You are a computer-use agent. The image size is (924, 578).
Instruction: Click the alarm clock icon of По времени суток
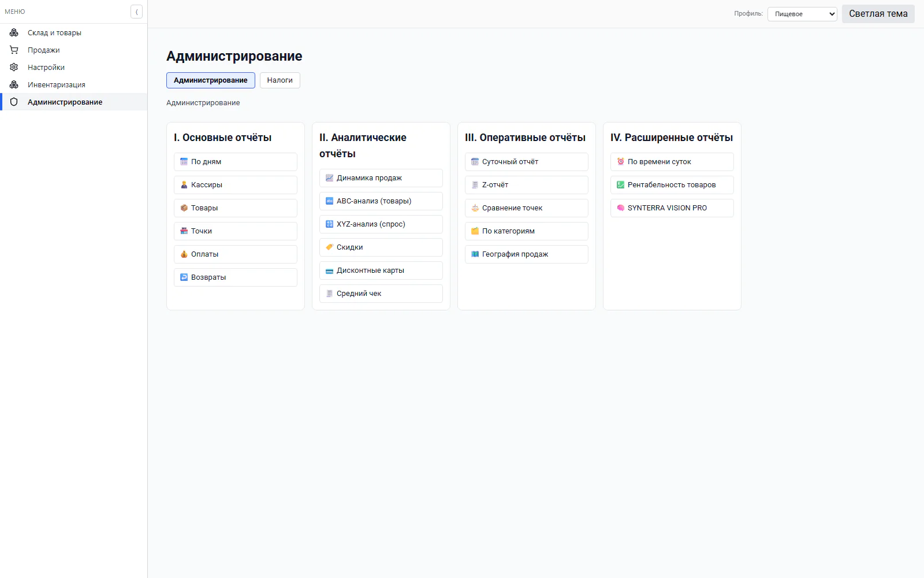click(621, 162)
